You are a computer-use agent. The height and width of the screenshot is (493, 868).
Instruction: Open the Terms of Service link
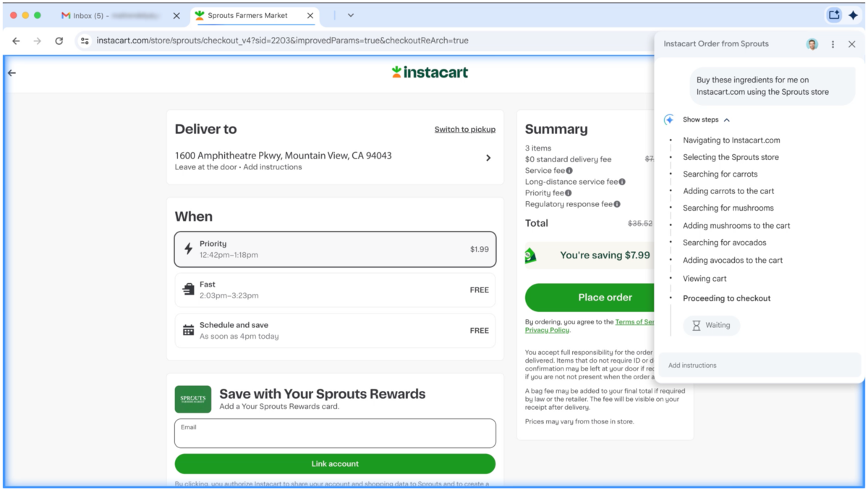click(x=634, y=322)
